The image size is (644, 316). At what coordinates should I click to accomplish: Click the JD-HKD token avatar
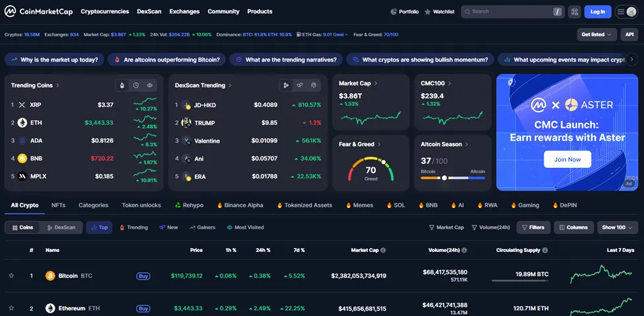186,105
